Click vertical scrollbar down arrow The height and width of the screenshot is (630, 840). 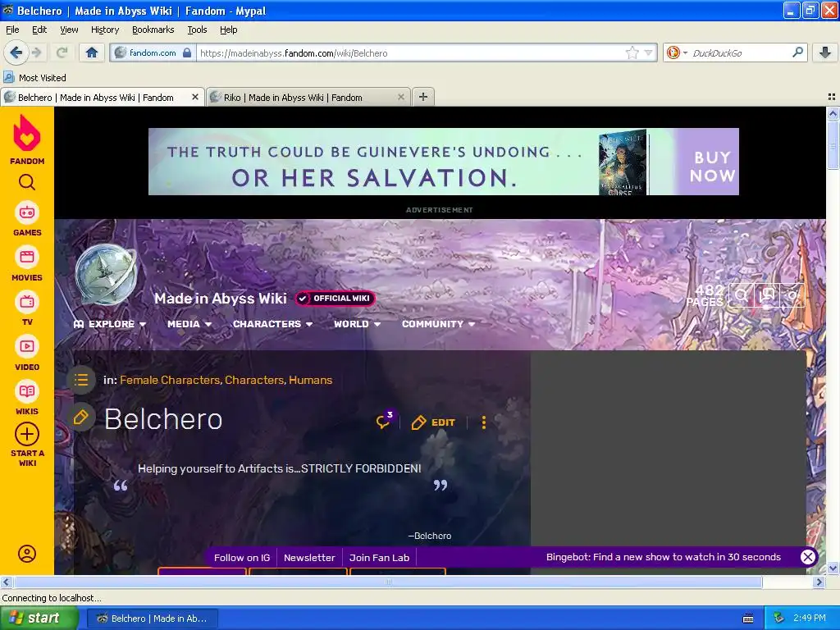(833, 568)
